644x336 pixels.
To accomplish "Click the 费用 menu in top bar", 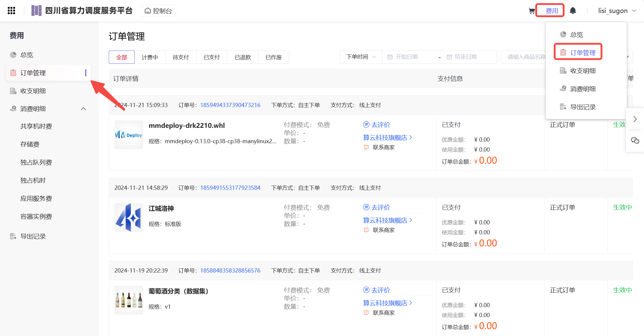I will tap(551, 11).
